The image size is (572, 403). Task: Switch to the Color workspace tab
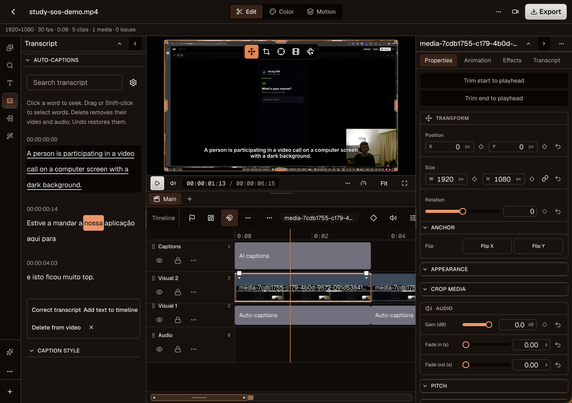coord(282,12)
